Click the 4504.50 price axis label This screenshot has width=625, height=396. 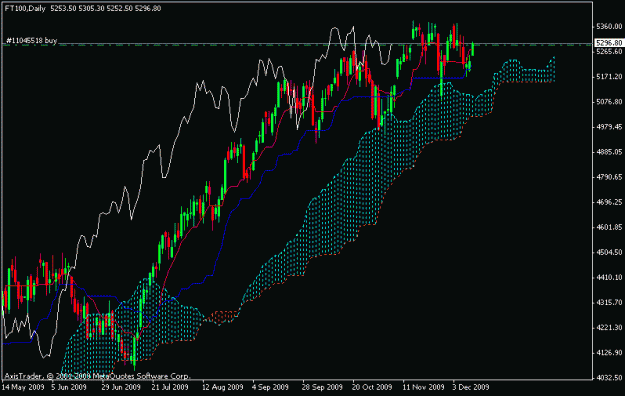609,252
